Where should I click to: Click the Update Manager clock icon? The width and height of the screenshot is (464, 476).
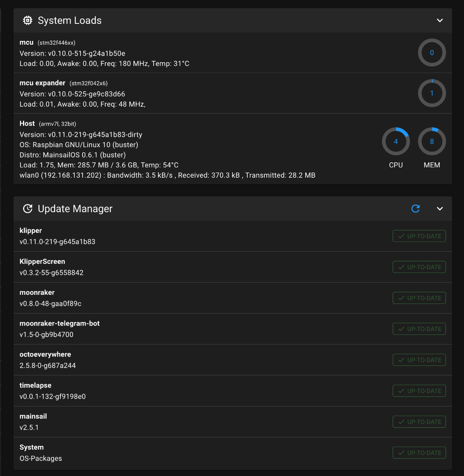[x=27, y=209]
